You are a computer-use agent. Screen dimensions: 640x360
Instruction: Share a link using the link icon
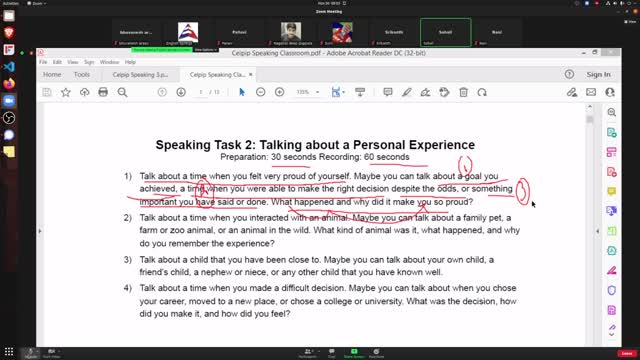click(x=572, y=92)
